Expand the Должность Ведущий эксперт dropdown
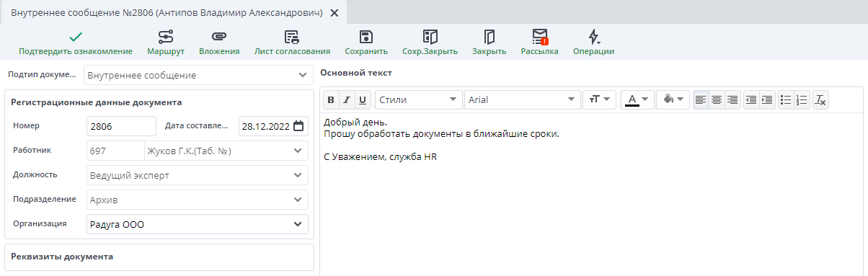Viewport: 868px width, 276px height. click(x=298, y=175)
